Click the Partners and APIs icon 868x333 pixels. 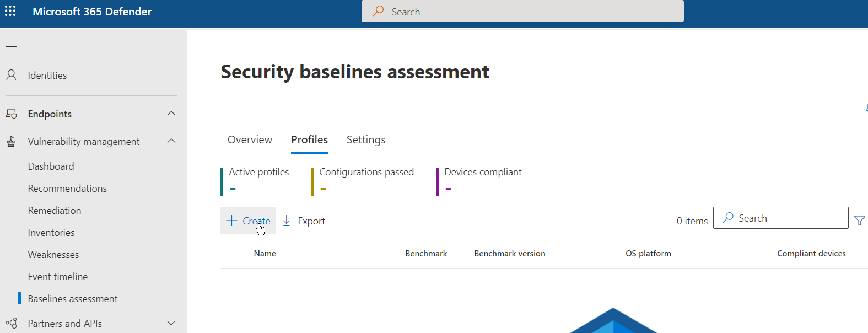pos(11,323)
